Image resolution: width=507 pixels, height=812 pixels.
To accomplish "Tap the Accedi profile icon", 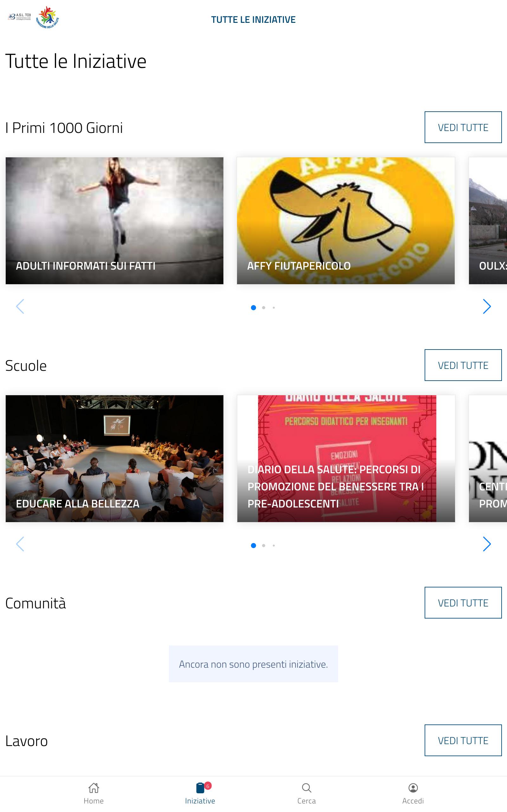I will 413,788.
